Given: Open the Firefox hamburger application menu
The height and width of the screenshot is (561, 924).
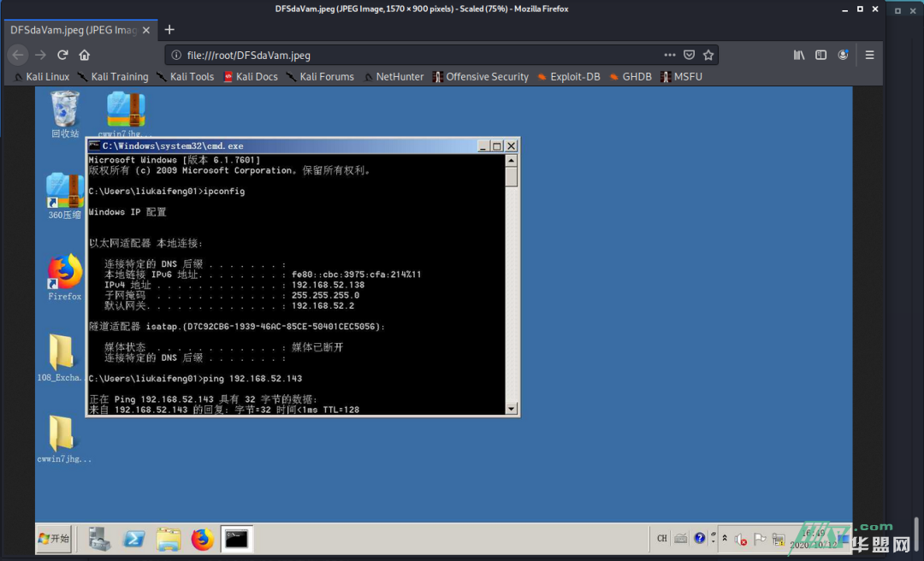Looking at the screenshot, I should (x=869, y=55).
